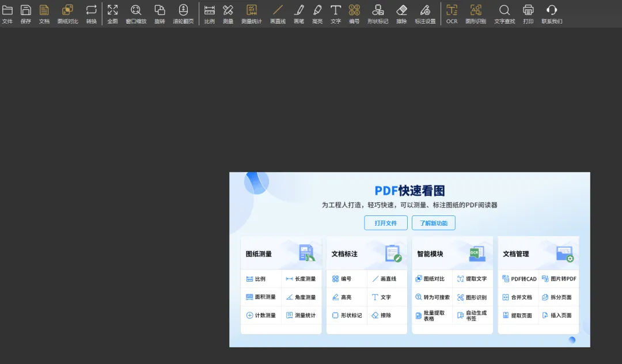Activate the OCR tool in toolbar
Screen dimensions: 622x364
452,14
